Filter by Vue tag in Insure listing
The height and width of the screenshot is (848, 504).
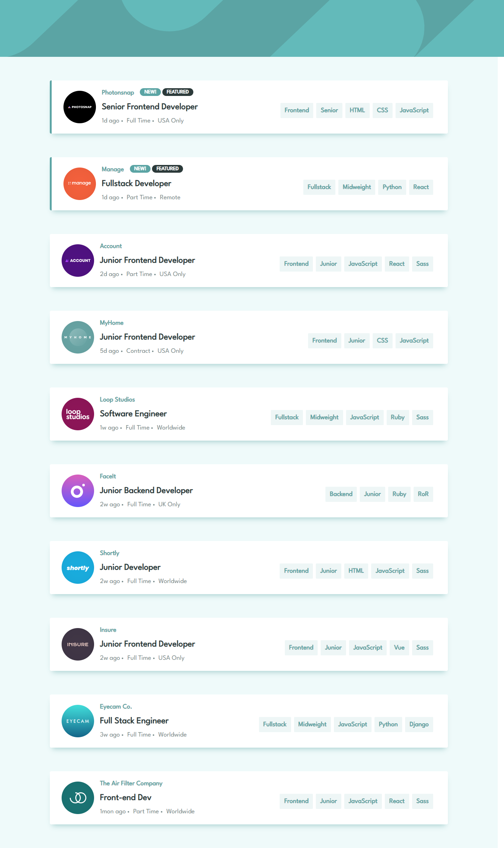click(x=399, y=648)
